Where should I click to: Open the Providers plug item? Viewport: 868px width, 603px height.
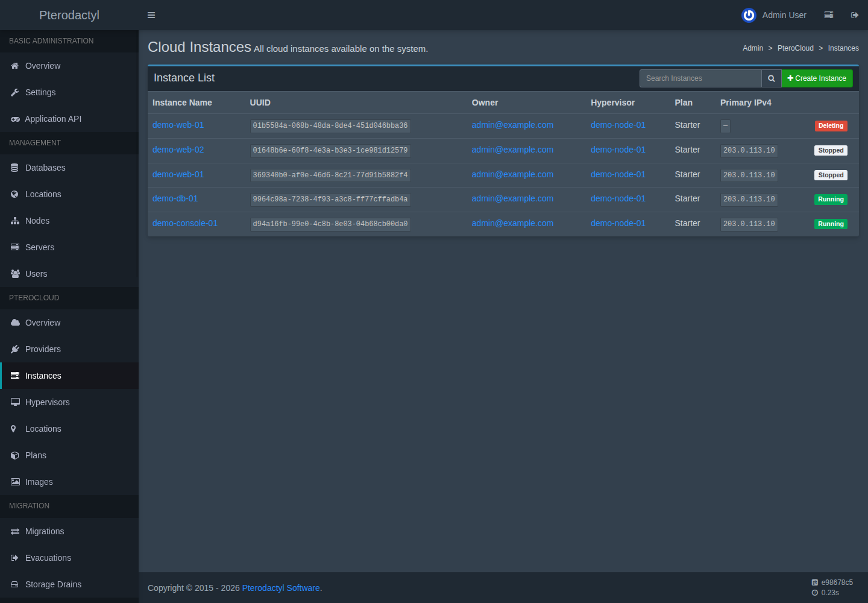tap(69, 349)
